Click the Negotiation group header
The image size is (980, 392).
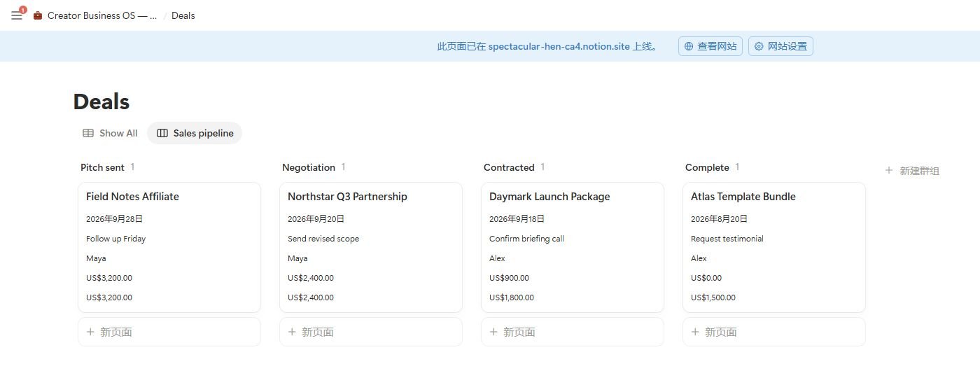point(309,167)
